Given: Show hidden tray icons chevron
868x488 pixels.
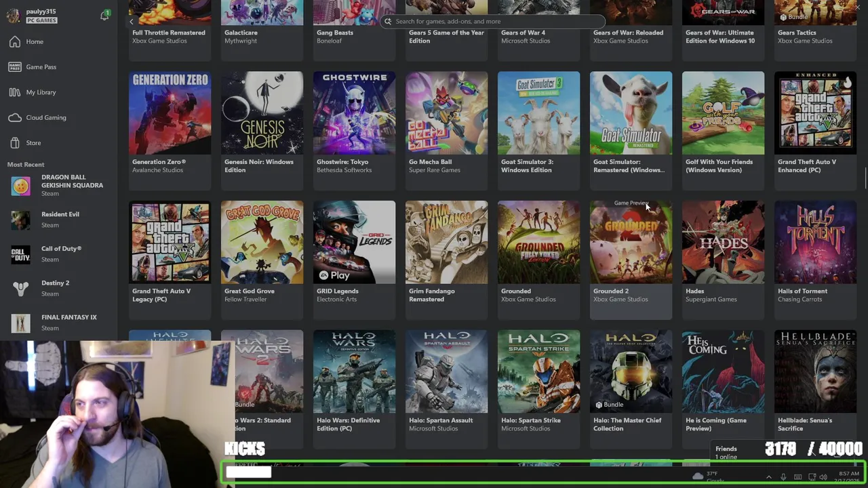Looking at the screenshot, I should coord(768,477).
